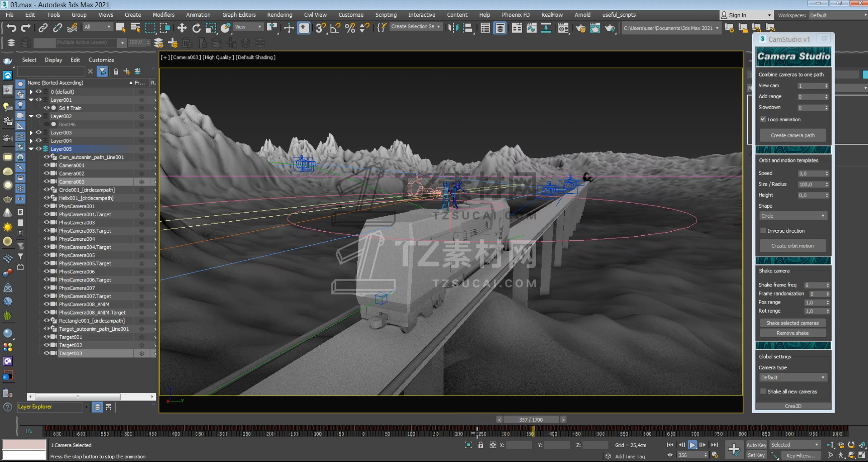Toggle the Angle Snap icon
Image resolution: width=868 pixels, height=462 pixels.
click(335, 28)
